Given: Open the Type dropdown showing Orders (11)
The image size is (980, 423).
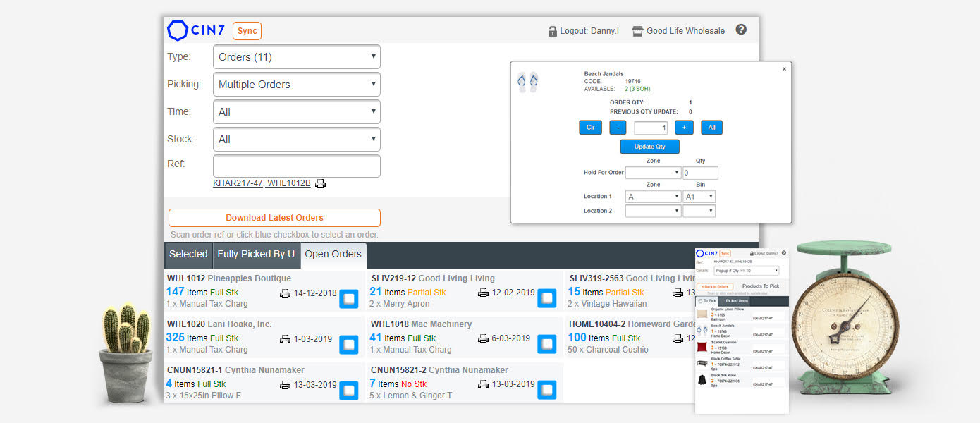Looking at the screenshot, I should tap(297, 57).
